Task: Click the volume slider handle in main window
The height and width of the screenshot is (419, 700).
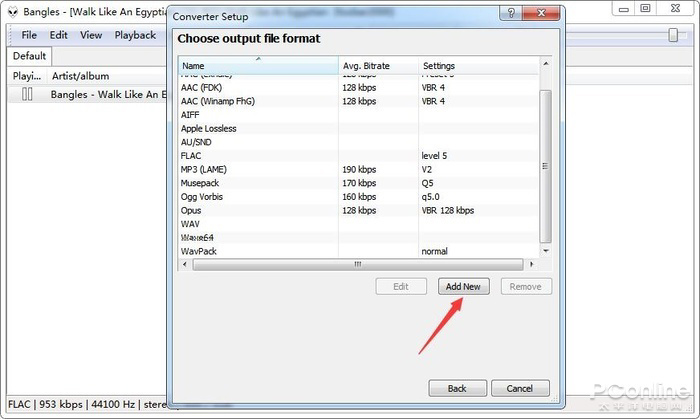Action: pyautogui.click(x=673, y=35)
